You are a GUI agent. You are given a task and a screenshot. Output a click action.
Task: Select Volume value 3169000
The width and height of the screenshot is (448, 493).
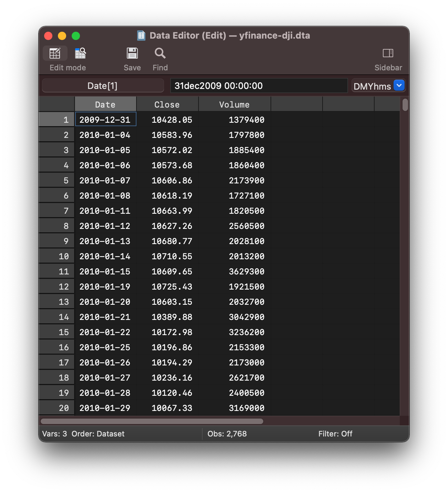coord(235,408)
